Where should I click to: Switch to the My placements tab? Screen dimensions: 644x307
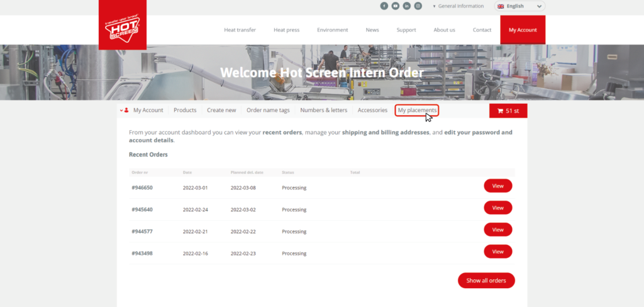click(416, 110)
